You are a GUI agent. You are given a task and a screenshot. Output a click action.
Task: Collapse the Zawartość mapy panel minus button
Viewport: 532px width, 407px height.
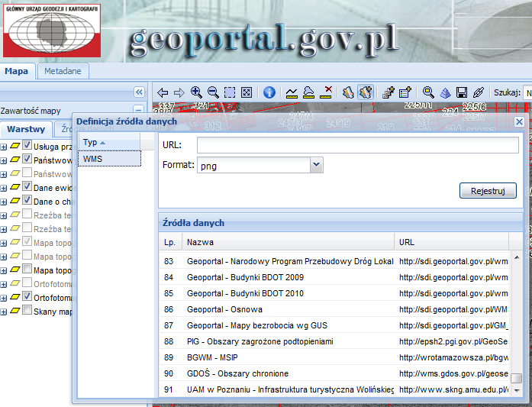[138, 110]
